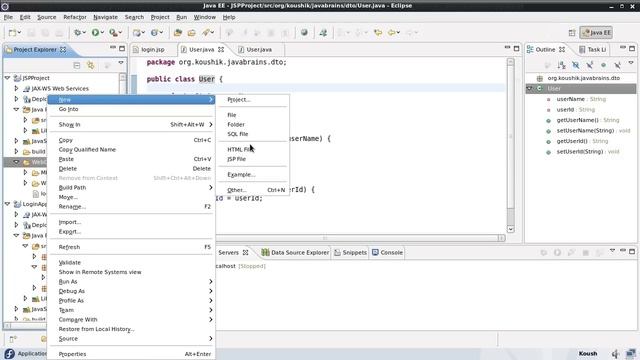The height and width of the screenshot is (360, 640).
Task: Choose HTML File in New submenu
Action: click(252, 149)
